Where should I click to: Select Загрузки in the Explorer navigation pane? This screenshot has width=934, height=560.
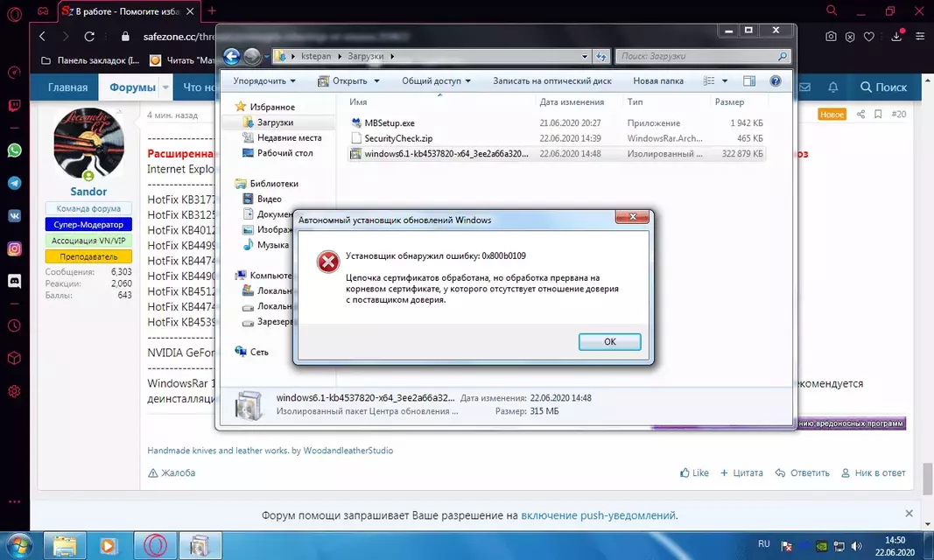coord(275,122)
